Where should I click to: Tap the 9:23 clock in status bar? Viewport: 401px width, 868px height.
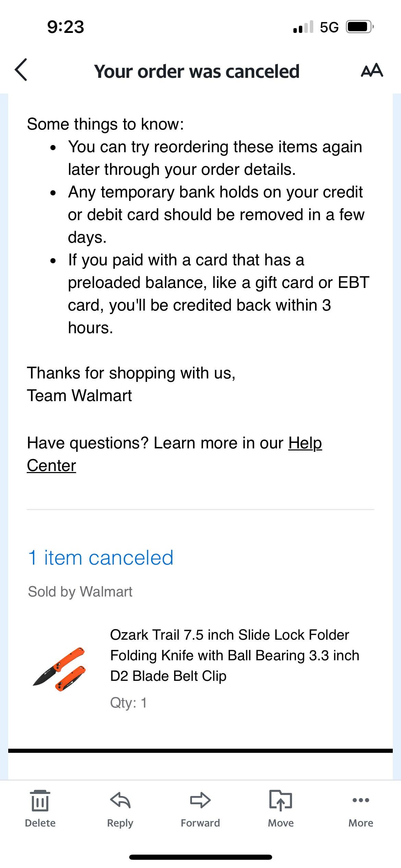point(65,27)
